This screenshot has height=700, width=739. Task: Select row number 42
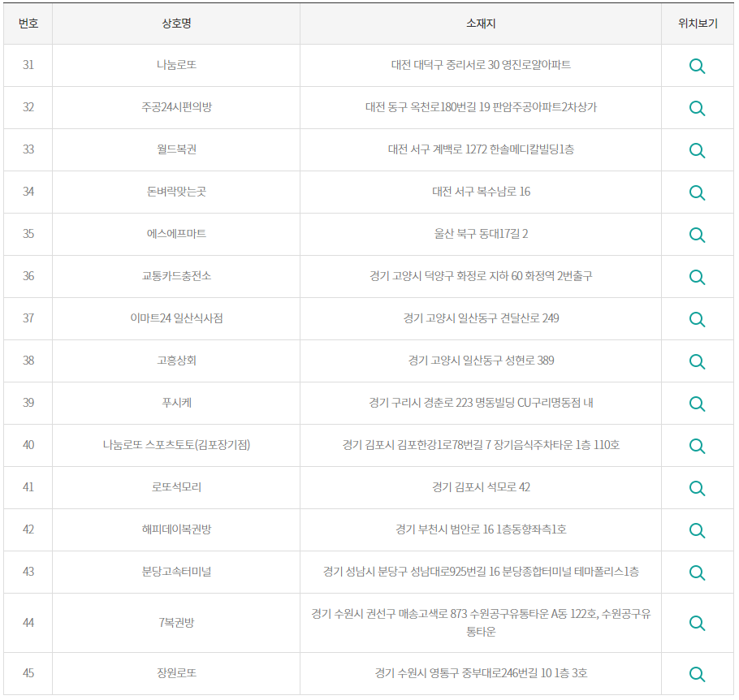point(28,529)
